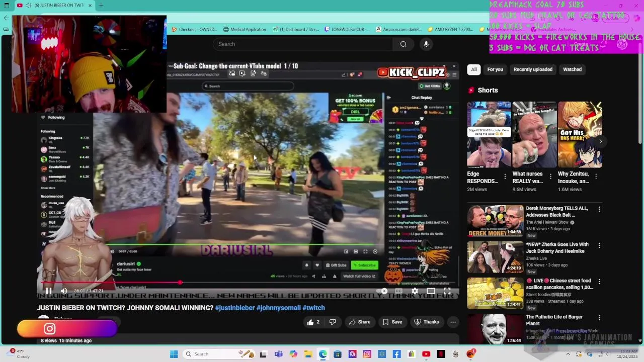Open Microsoft Teams from taskbar
Image resolution: width=644 pixels, height=362 pixels.
[278, 354]
